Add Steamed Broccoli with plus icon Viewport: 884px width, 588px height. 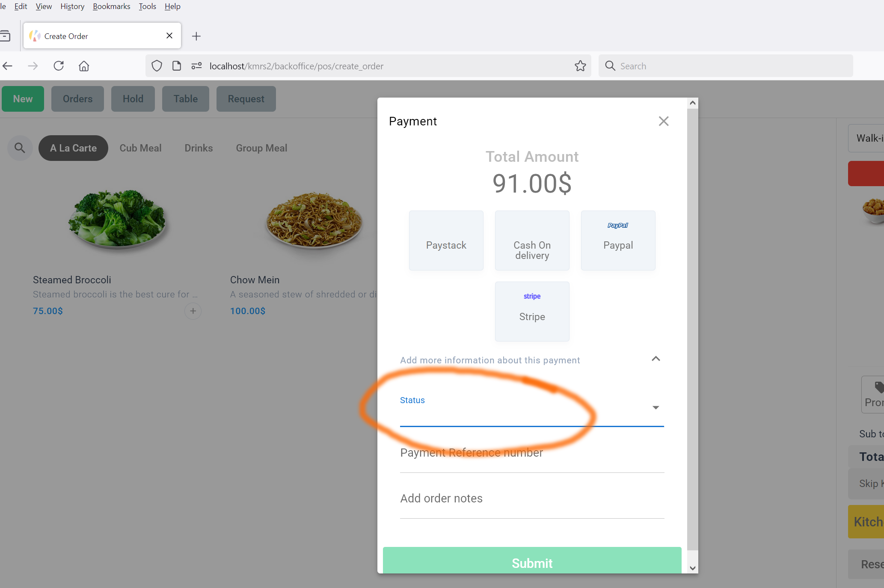point(193,311)
